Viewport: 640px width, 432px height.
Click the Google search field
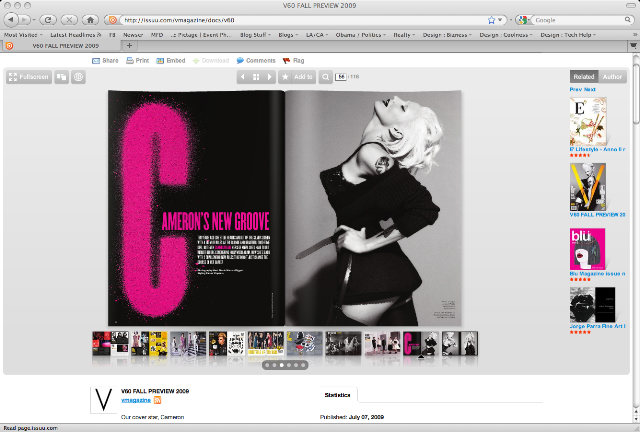tap(579, 20)
